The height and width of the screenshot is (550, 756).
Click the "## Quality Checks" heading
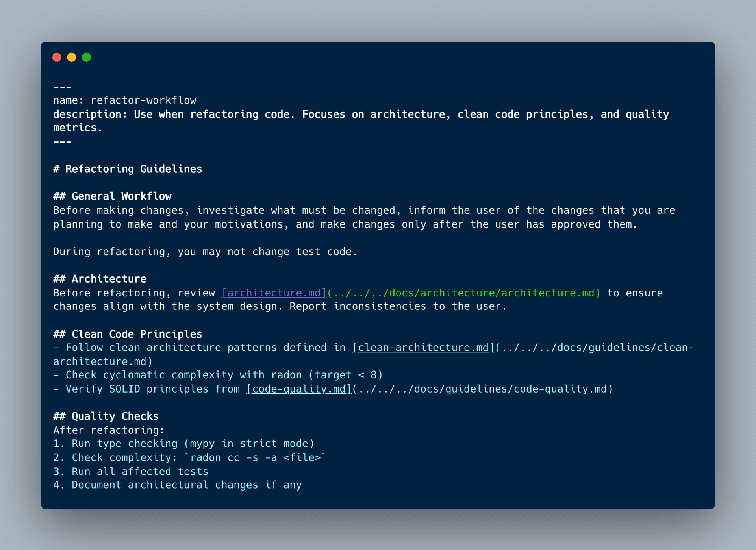(106, 416)
